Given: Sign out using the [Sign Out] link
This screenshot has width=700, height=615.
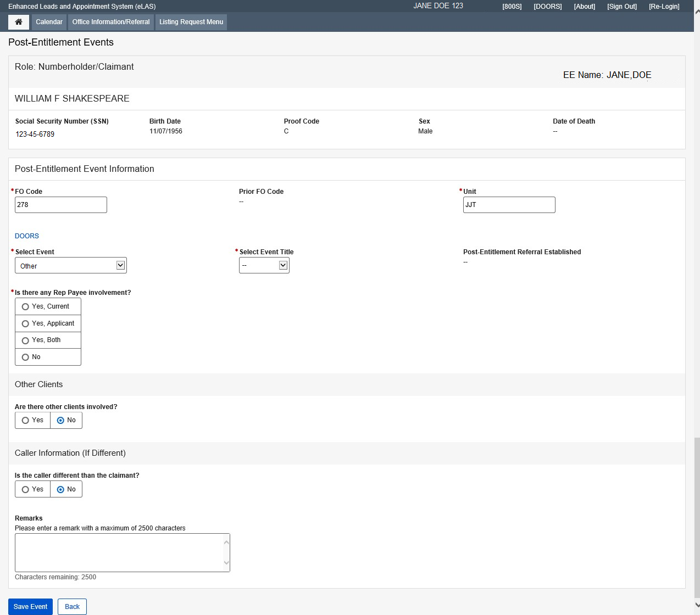Looking at the screenshot, I should coord(621,7).
